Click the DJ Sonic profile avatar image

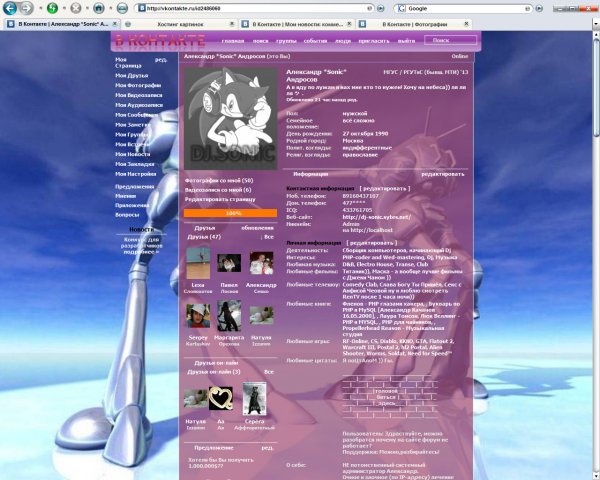click(x=230, y=118)
